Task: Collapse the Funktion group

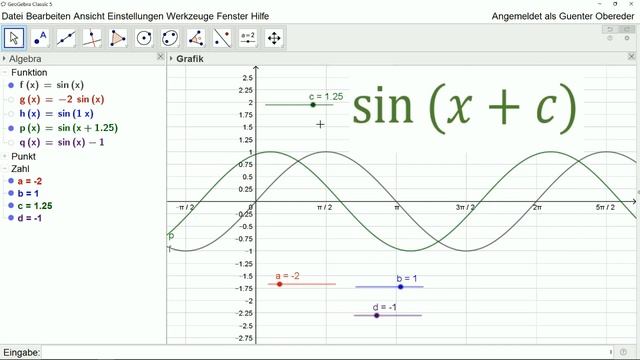Action: tap(5, 73)
